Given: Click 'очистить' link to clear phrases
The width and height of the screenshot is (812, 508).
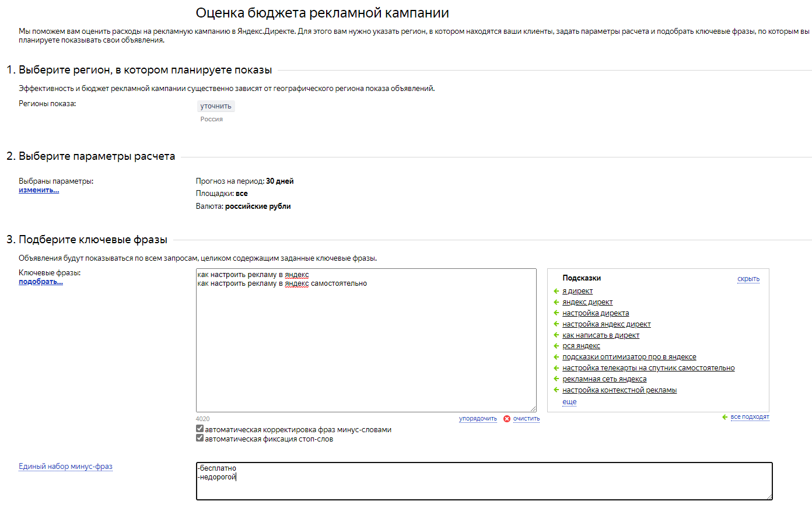Looking at the screenshot, I should pos(526,419).
